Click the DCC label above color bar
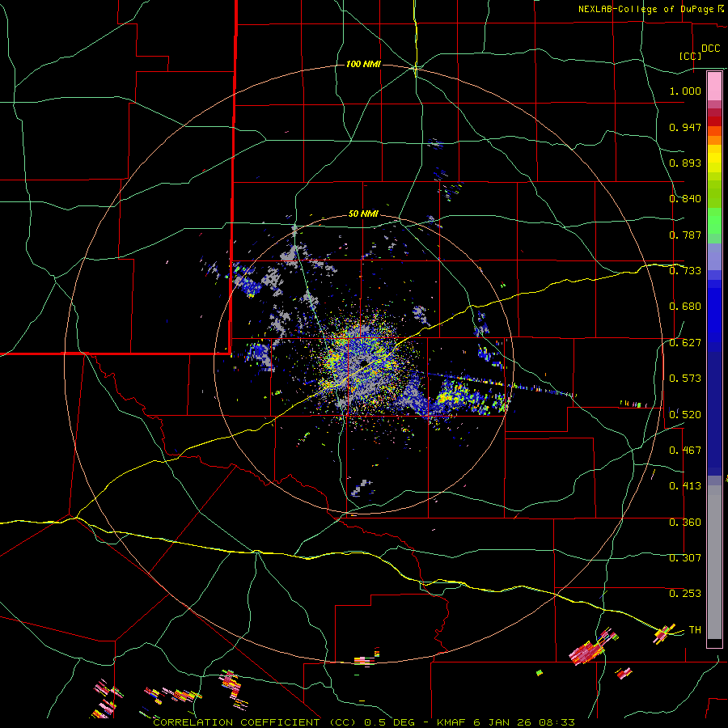 pyautogui.click(x=710, y=49)
